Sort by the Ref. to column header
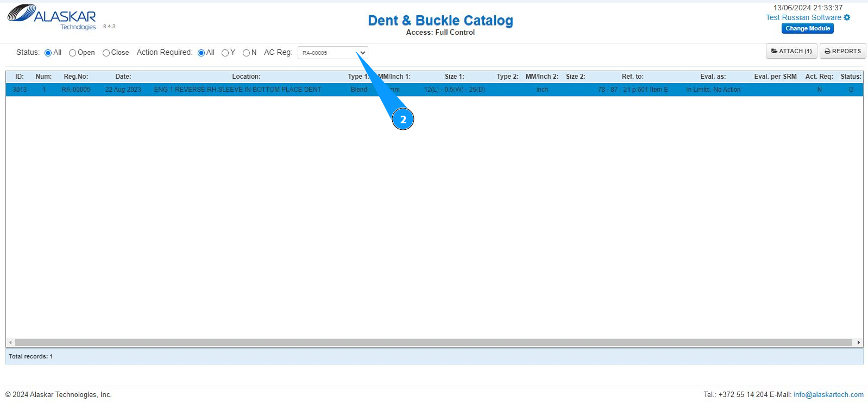Viewport: 868px width, 403px height. point(633,77)
